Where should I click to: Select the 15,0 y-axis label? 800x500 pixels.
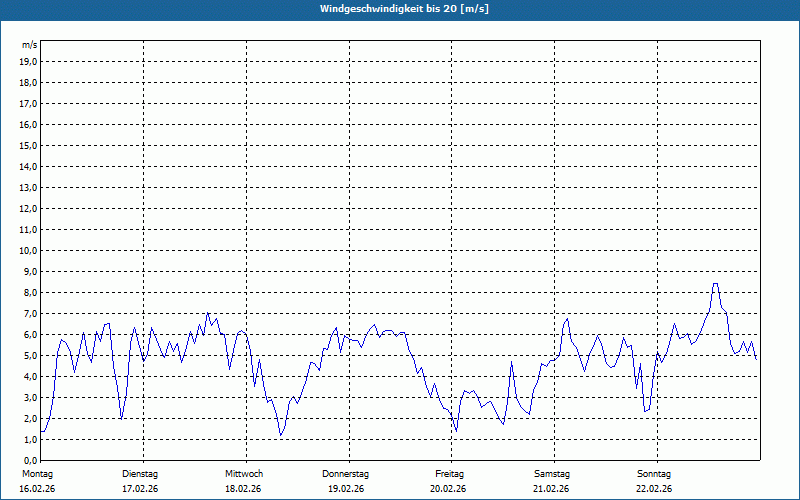pos(28,145)
